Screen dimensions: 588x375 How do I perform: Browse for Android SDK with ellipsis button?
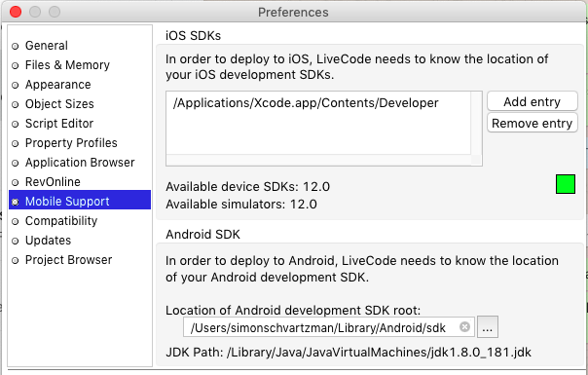(x=487, y=327)
